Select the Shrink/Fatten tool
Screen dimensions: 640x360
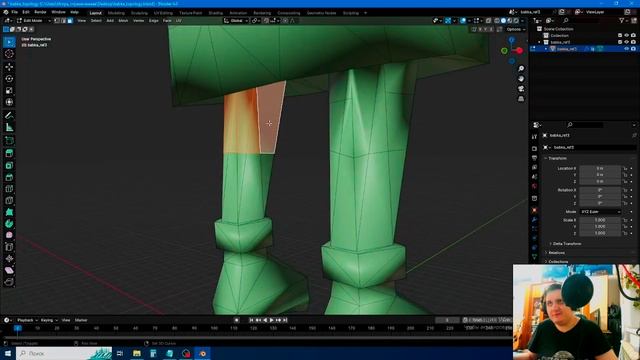pos(9,258)
